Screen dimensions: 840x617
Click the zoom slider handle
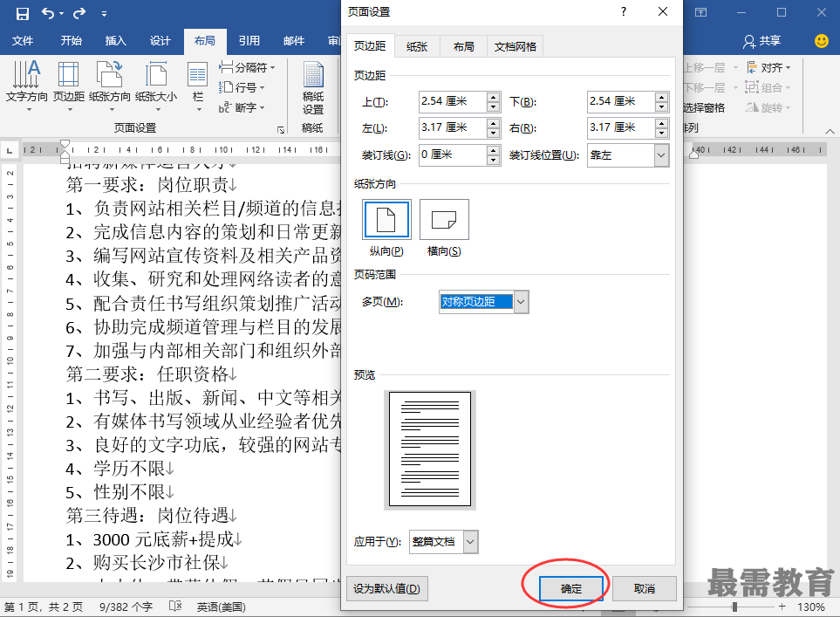pyautogui.click(x=735, y=607)
